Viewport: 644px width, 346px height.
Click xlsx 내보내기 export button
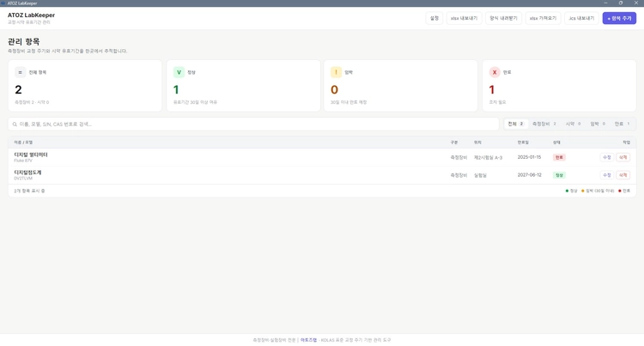pos(464,18)
